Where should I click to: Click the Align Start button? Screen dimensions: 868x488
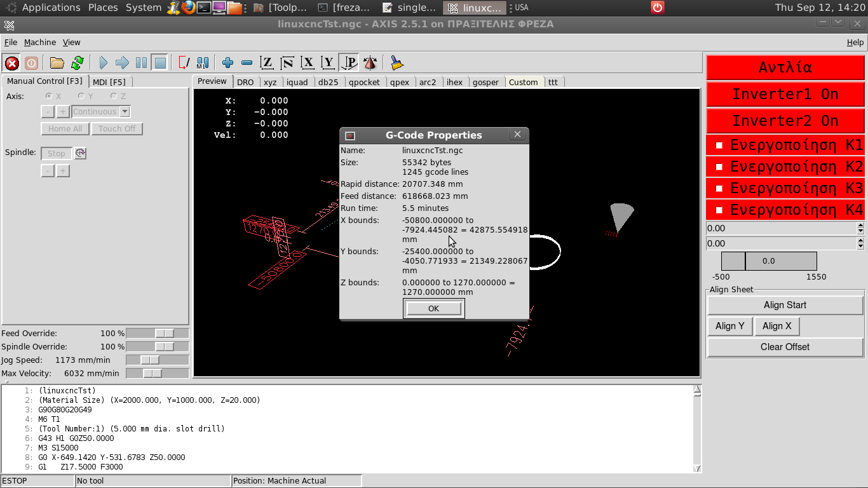coord(785,305)
